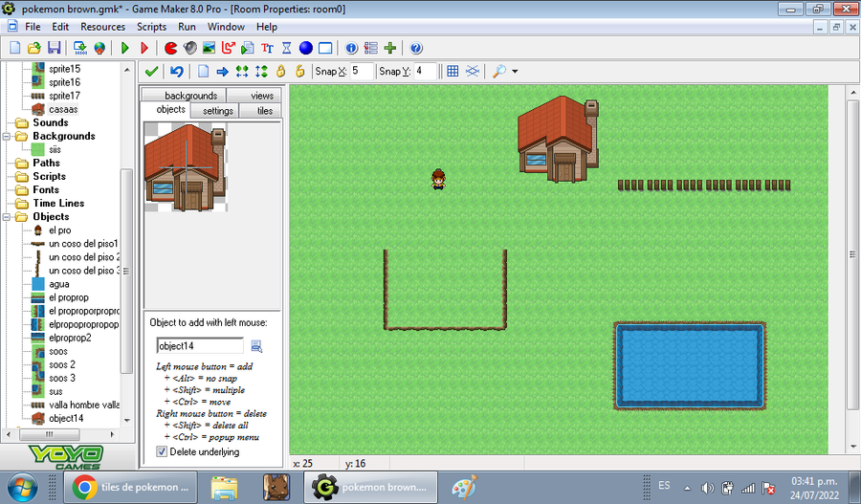The height and width of the screenshot is (504, 861).
Task: Sort instances by X coordinate
Action: 242,72
